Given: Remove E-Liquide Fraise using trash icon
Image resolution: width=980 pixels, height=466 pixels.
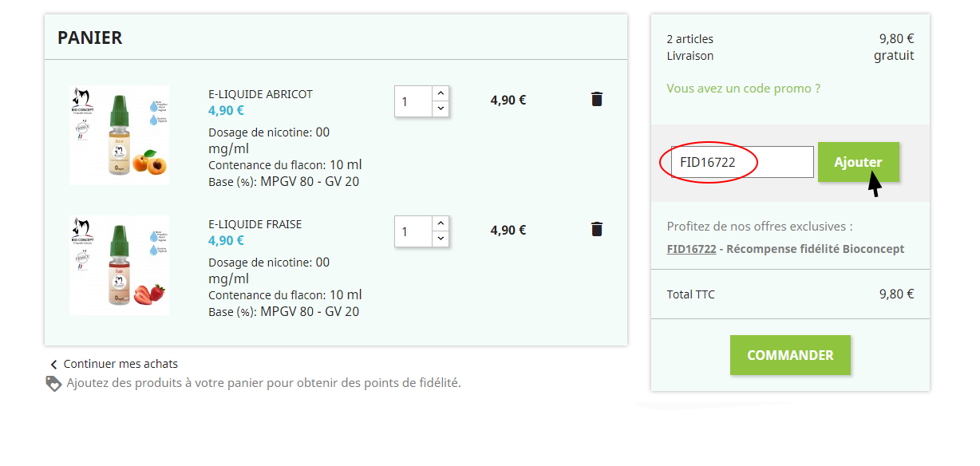Looking at the screenshot, I should click(x=596, y=230).
